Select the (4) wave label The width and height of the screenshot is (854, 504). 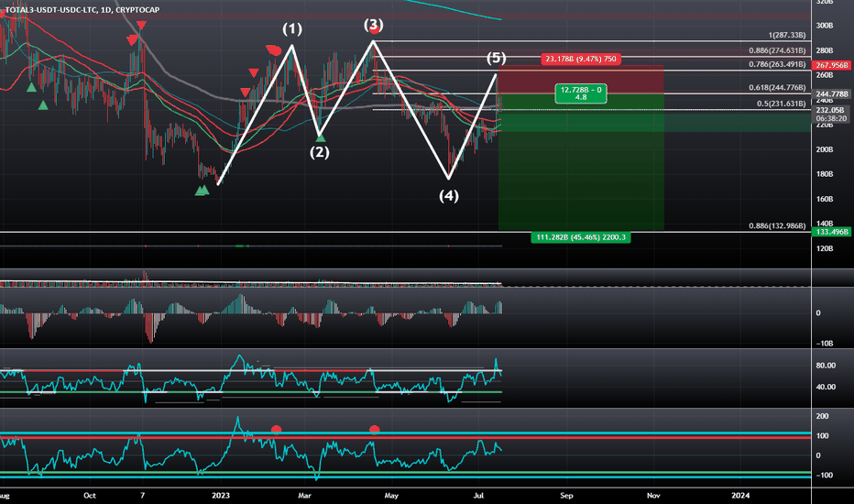point(449,195)
